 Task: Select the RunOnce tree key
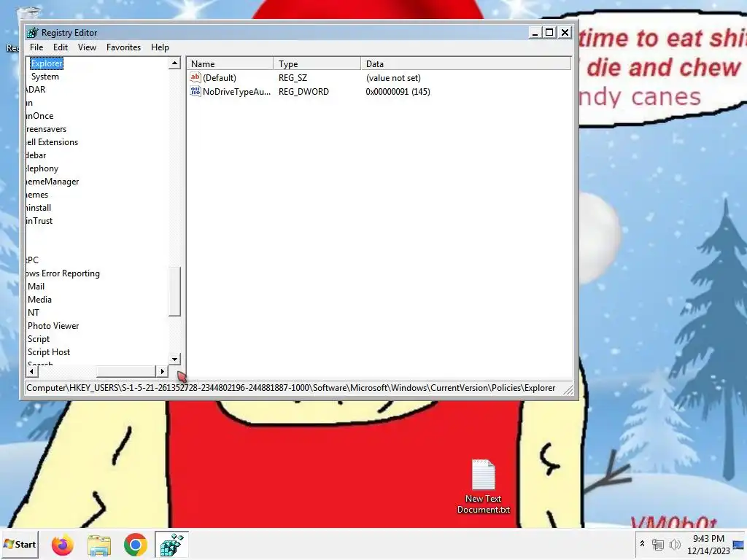click(x=39, y=116)
